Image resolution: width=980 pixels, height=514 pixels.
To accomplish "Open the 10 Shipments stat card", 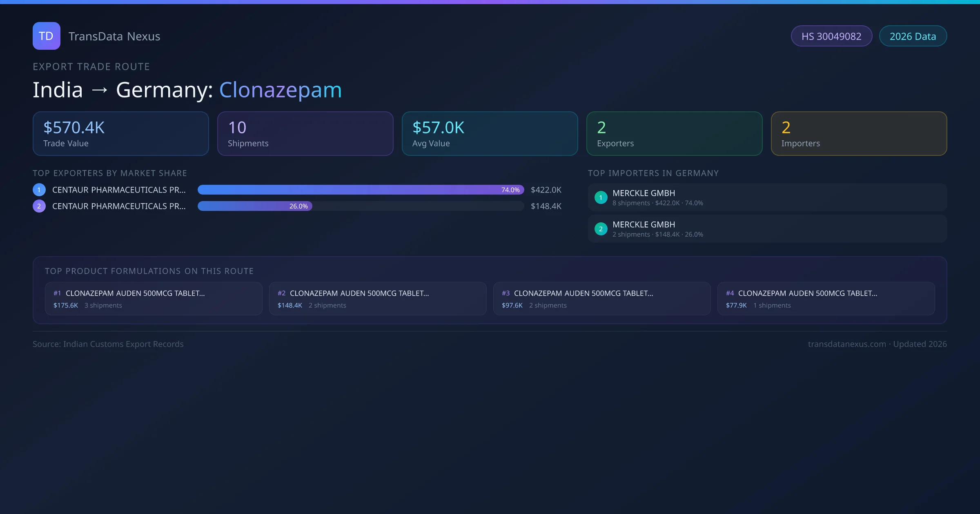I will pyautogui.click(x=305, y=133).
